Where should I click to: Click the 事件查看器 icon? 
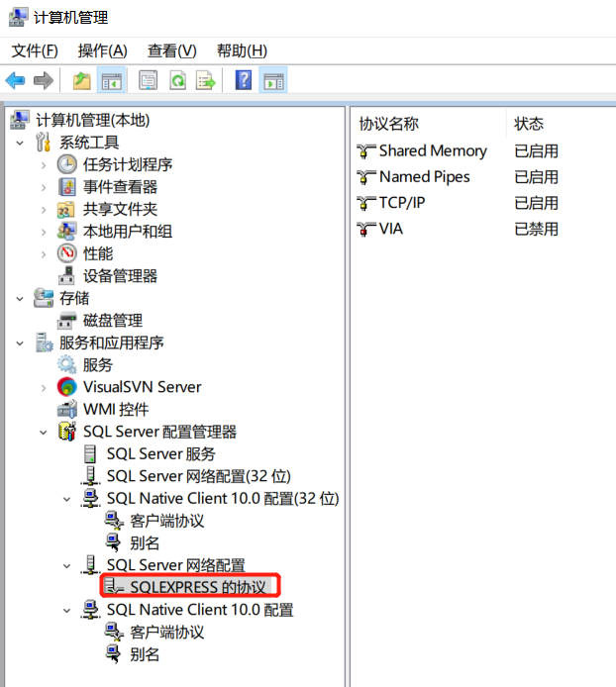67,187
